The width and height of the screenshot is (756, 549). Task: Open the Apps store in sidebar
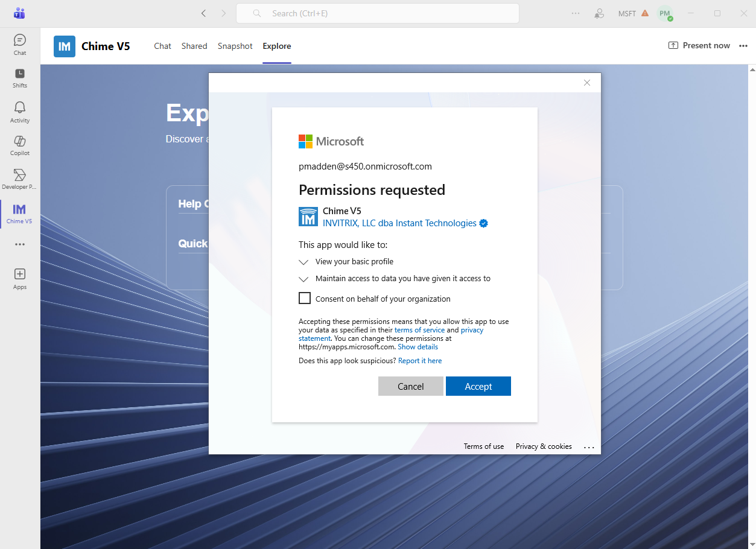pyautogui.click(x=20, y=279)
